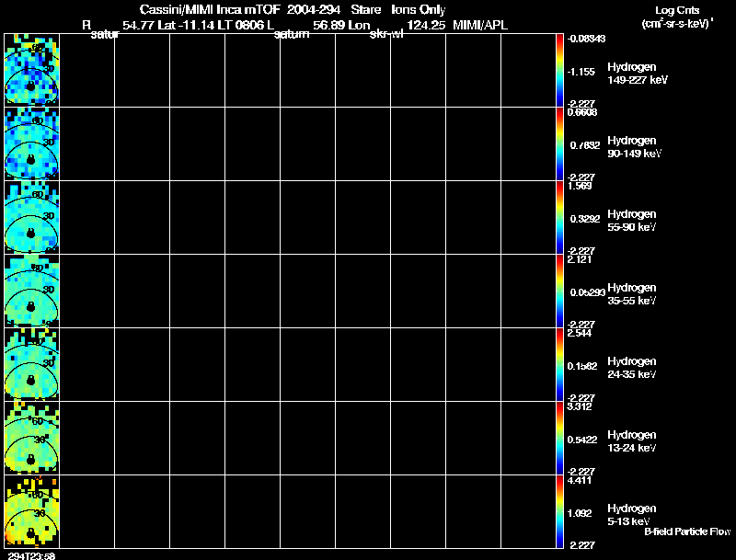Click the color bar beside Hydrogen 149-227 keV
This screenshot has height=560, width=736.
pos(559,70)
